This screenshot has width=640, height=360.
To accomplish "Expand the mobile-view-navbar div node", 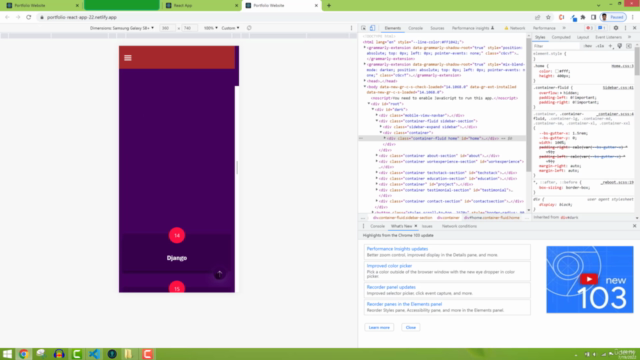I will 377,116.
